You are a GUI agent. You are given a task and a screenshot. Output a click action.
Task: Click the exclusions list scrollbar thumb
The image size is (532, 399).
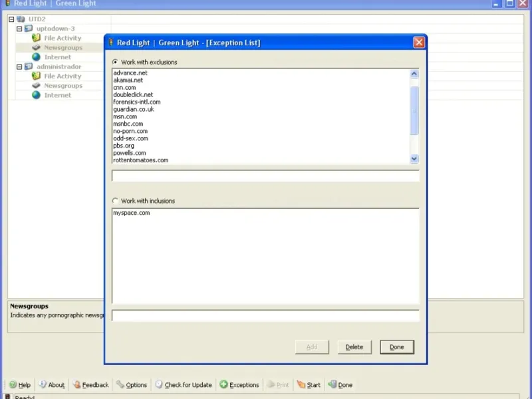click(x=414, y=110)
